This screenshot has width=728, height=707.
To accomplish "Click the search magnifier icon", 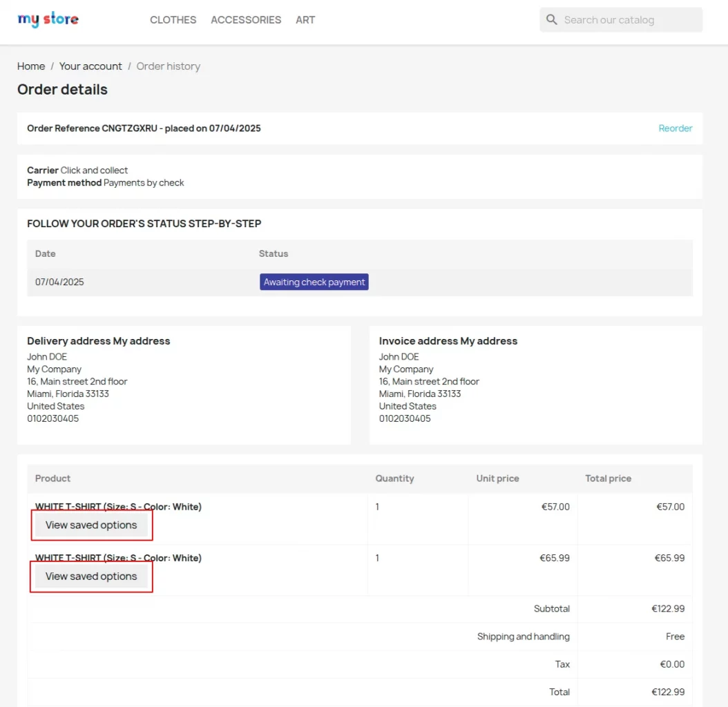I will pos(551,19).
